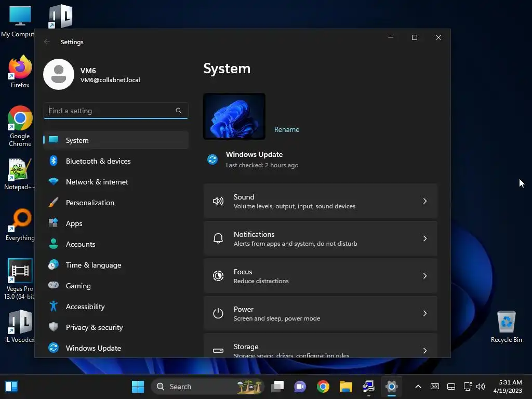Click the desktop wallpaper thumbnail

coord(234,116)
